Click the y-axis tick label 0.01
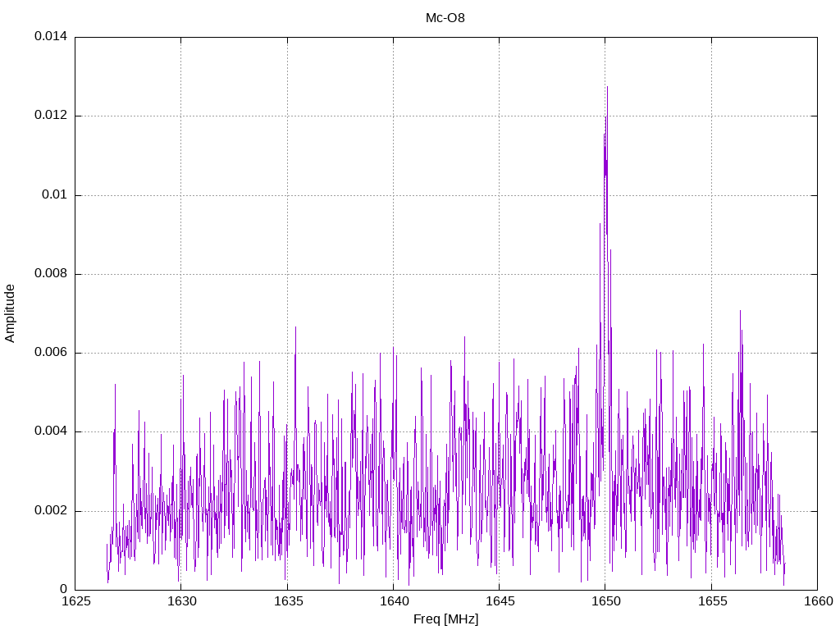The image size is (840, 630). point(55,194)
